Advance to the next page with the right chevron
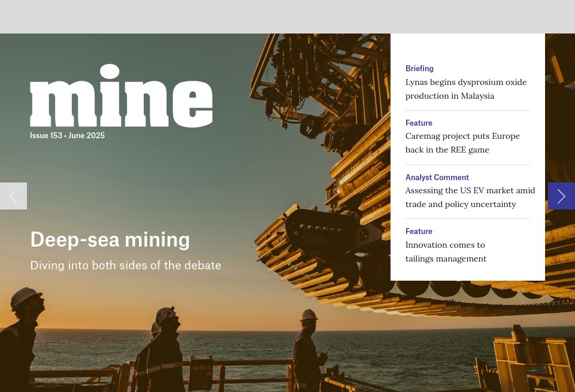 561,196
